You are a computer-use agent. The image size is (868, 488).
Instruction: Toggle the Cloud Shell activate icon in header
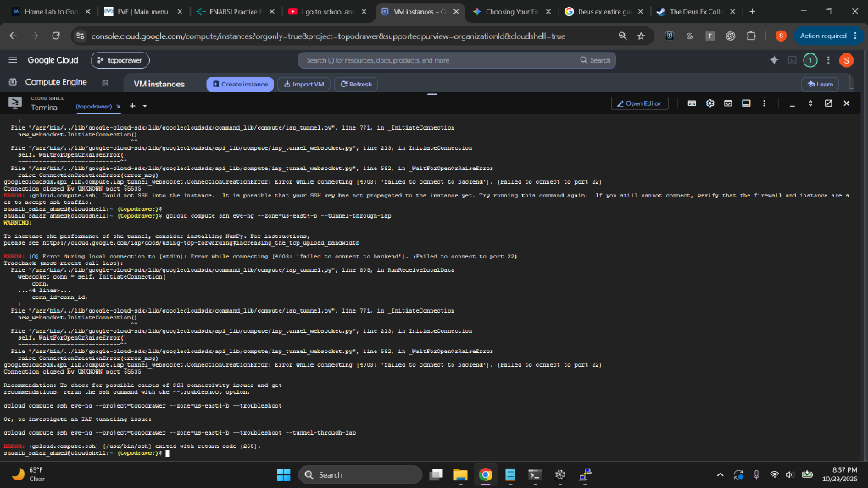[x=793, y=60]
